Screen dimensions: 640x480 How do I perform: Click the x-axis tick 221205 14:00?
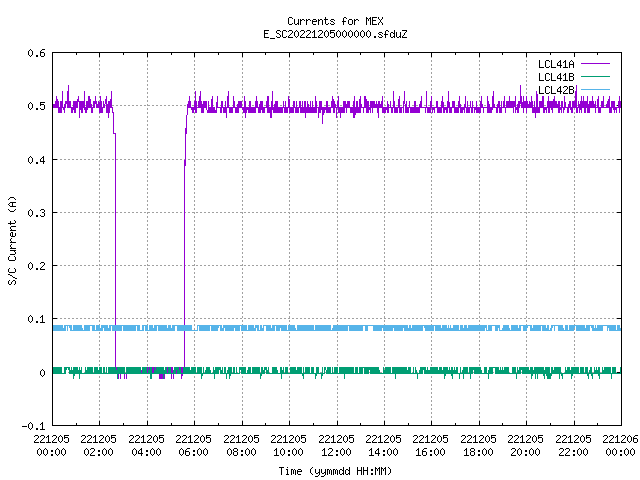click(x=383, y=446)
